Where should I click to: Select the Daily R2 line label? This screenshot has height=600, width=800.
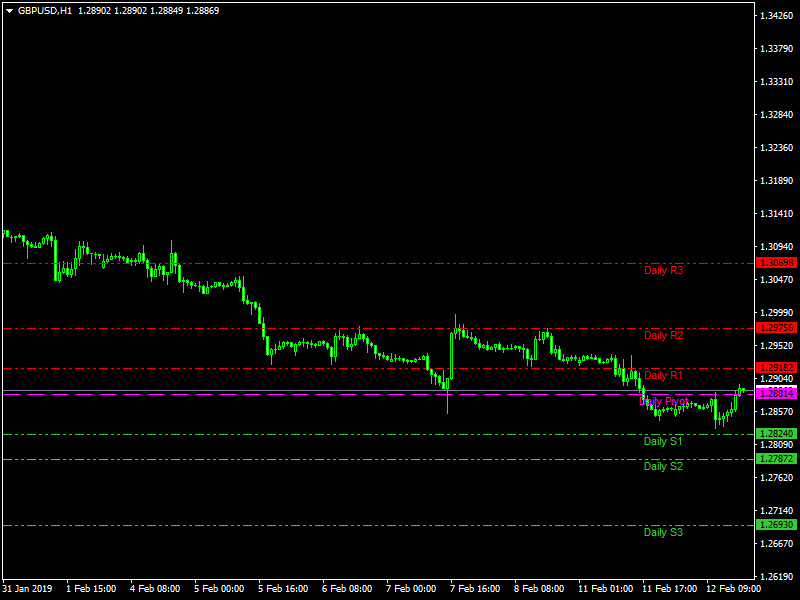tap(663, 335)
